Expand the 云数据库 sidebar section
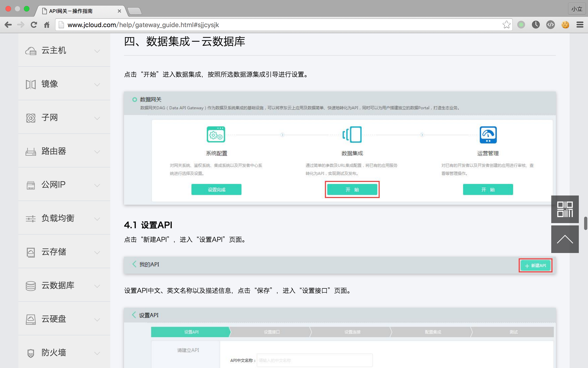 [x=97, y=286]
